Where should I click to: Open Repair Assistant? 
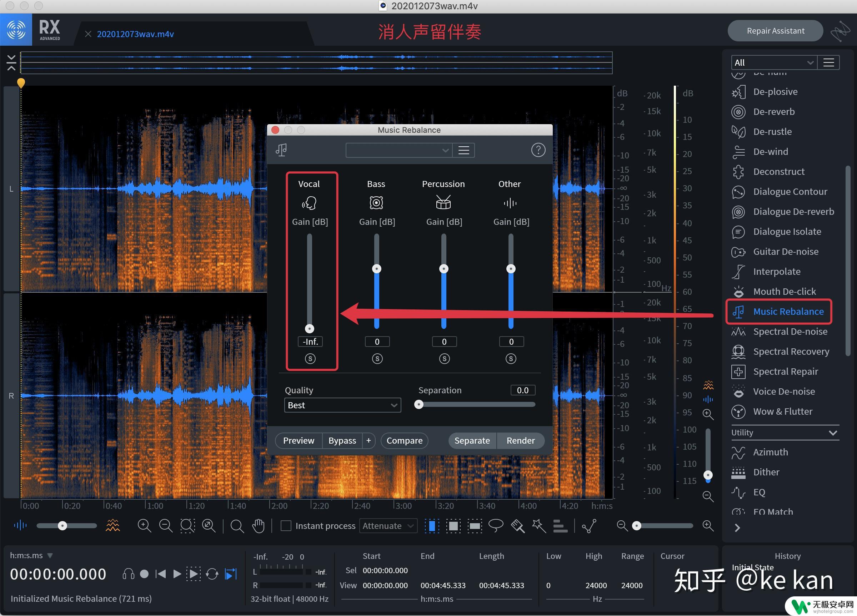(775, 31)
